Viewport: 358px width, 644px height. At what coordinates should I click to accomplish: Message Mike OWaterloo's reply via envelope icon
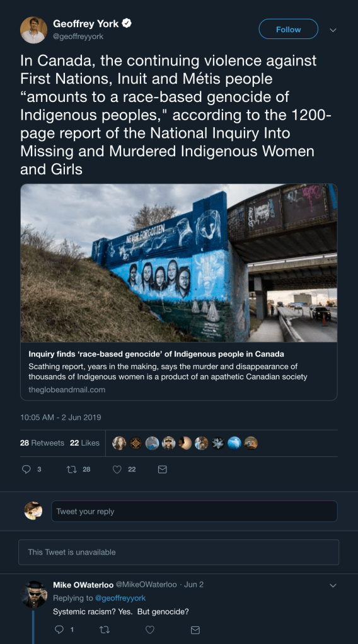195,630
